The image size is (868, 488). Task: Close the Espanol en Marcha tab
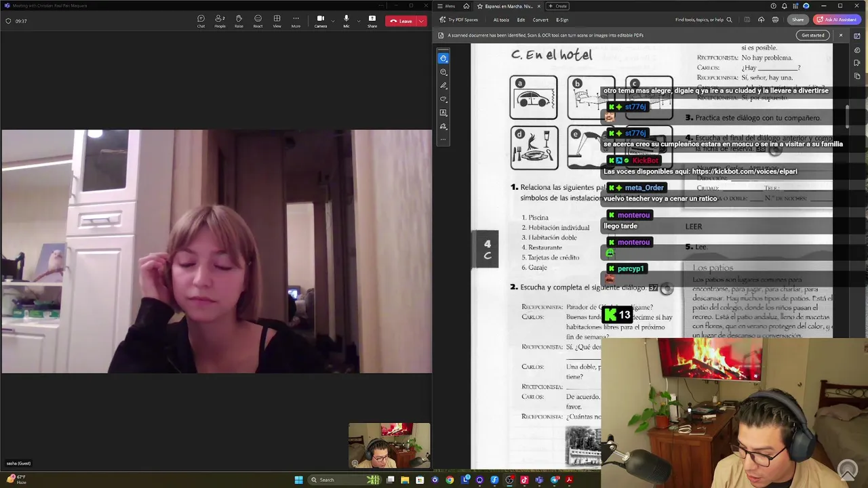(x=539, y=6)
